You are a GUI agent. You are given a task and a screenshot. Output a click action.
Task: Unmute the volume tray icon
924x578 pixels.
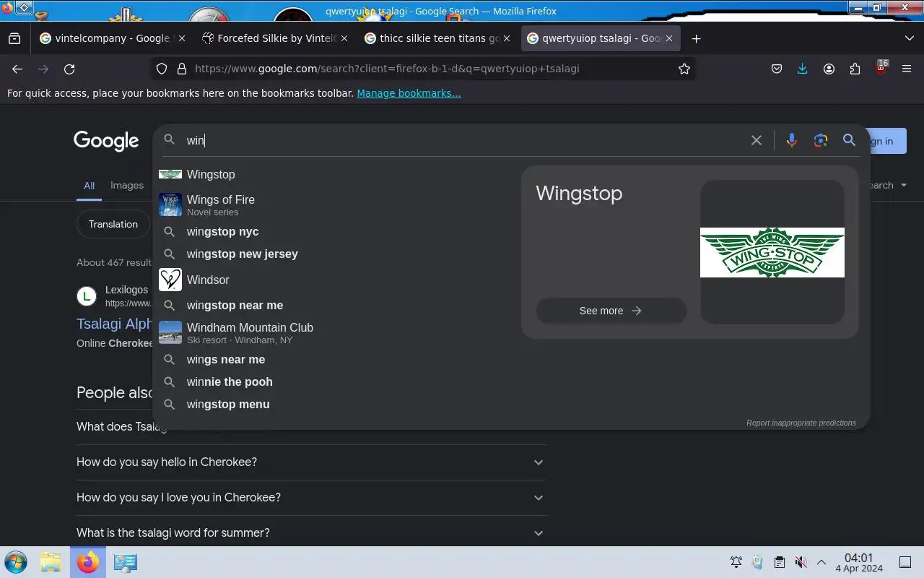[801, 562]
